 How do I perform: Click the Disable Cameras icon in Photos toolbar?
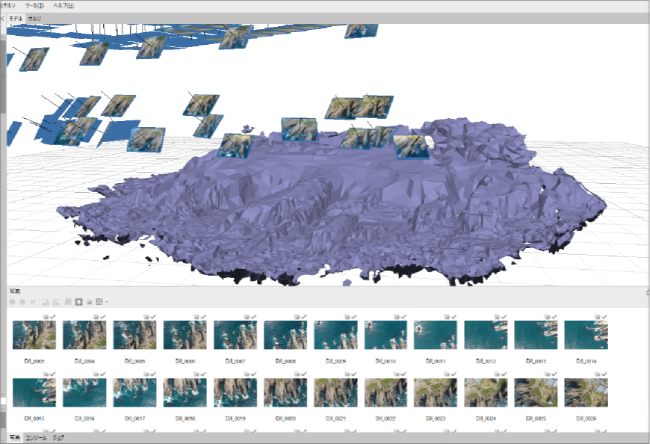(22, 301)
